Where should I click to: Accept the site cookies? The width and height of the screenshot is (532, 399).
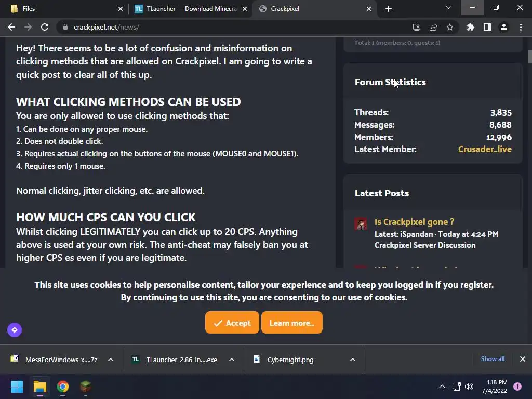pos(232,323)
